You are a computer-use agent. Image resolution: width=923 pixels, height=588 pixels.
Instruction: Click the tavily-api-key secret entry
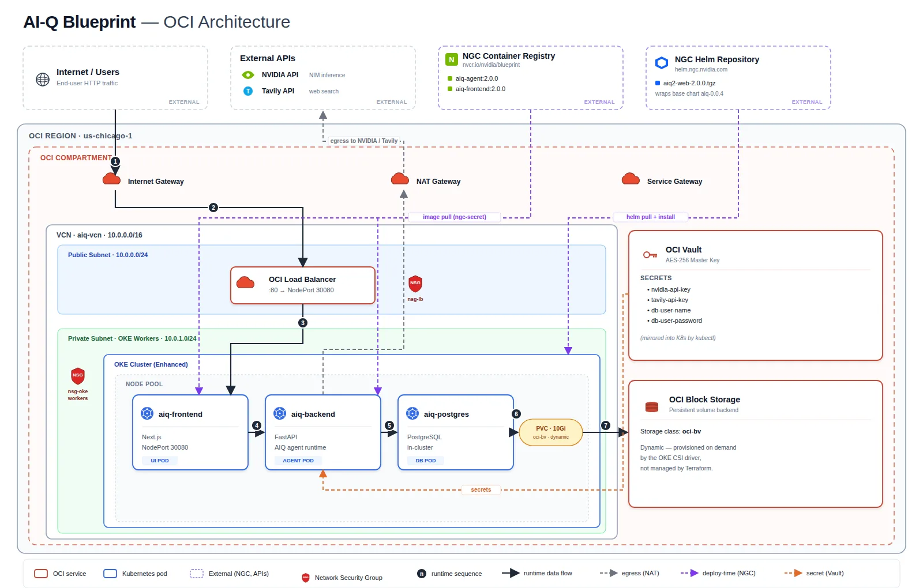point(668,300)
